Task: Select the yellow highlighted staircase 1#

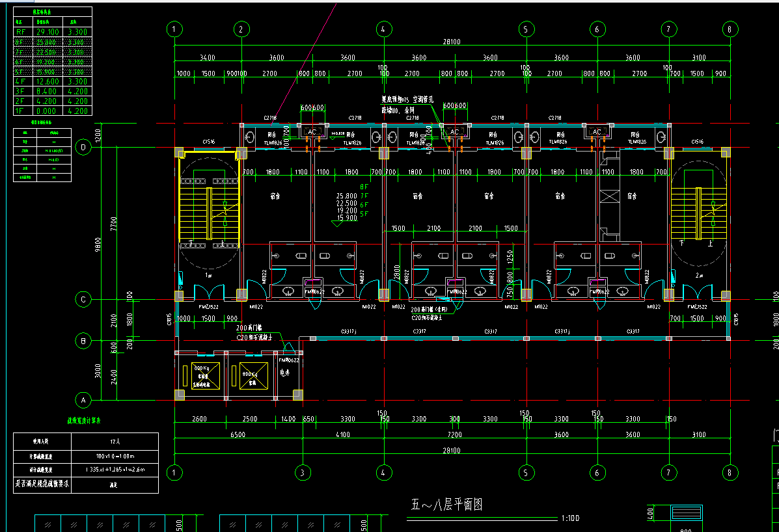Action: click(209, 197)
